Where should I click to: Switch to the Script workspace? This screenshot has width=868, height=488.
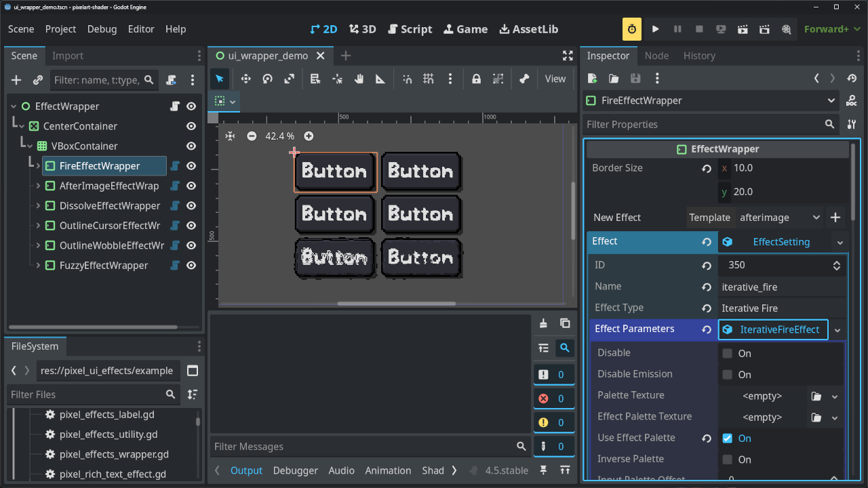(410, 29)
